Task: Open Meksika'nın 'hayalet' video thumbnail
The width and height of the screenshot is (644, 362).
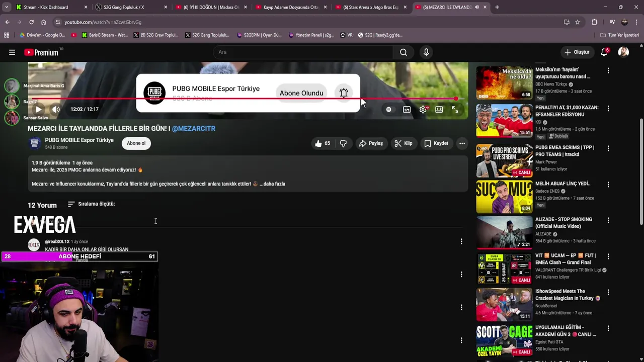Action: tap(504, 83)
